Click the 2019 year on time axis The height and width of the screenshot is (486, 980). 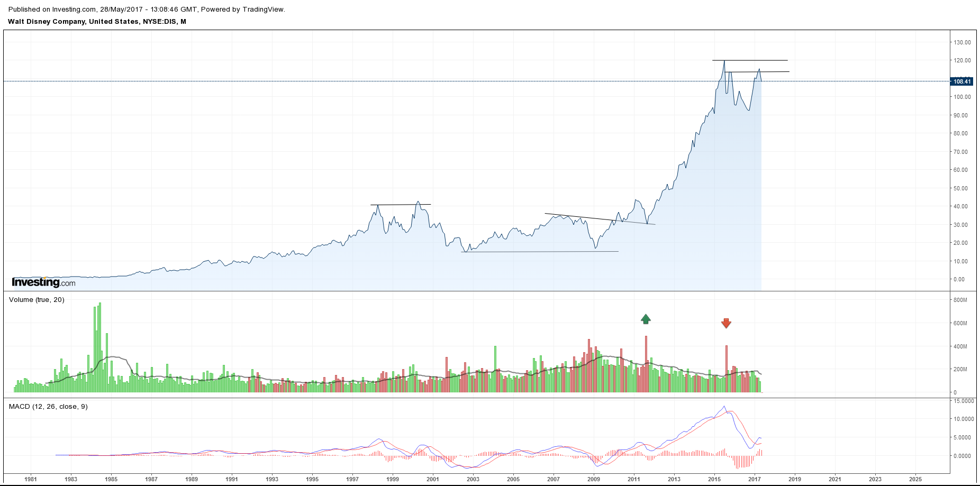tap(795, 479)
